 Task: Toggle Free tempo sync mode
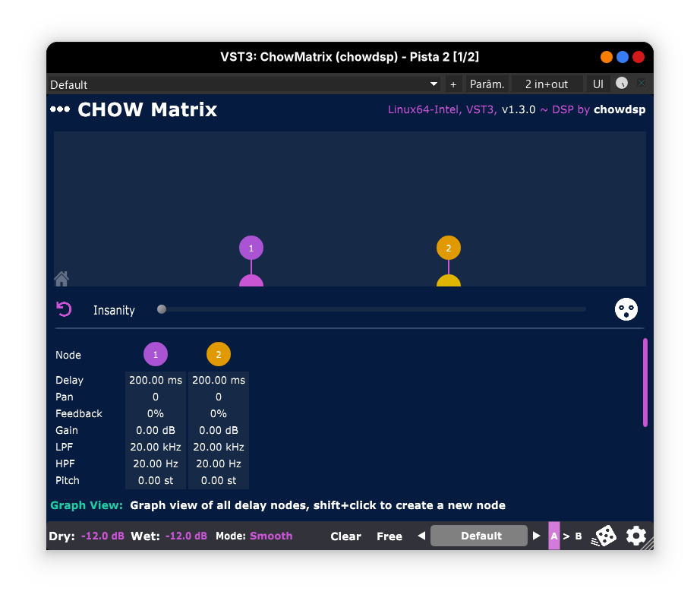pyautogui.click(x=389, y=536)
